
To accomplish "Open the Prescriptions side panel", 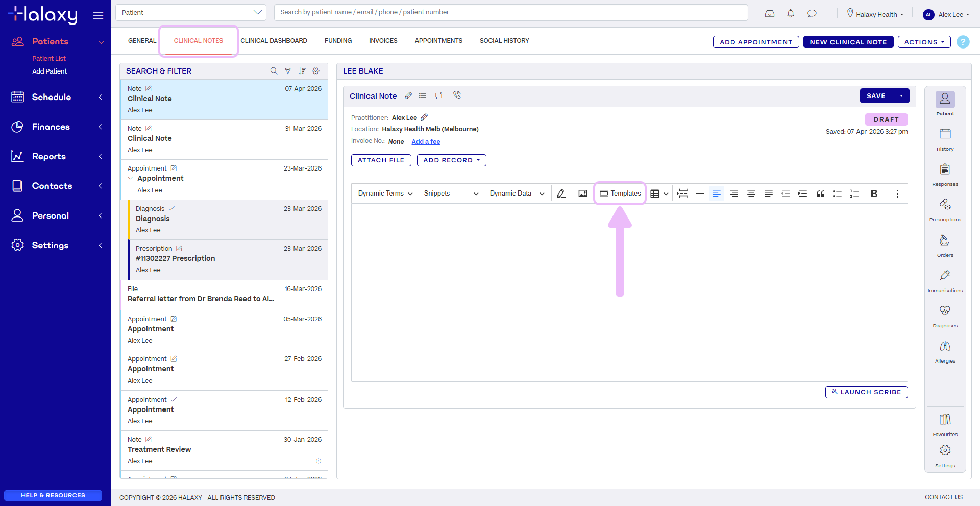I will click(945, 209).
